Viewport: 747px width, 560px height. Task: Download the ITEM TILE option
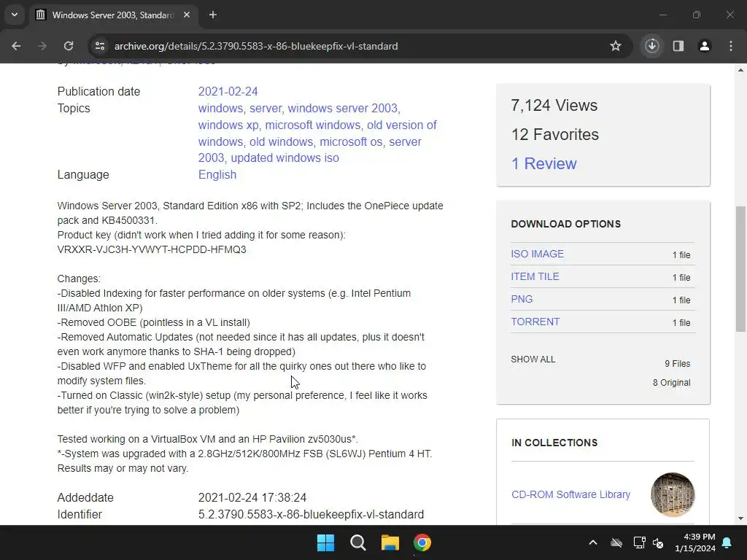(535, 276)
